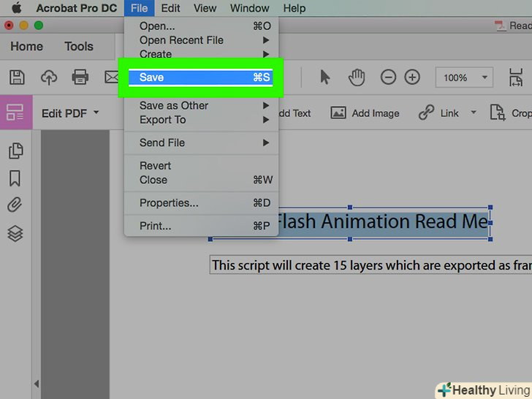The height and width of the screenshot is (399, 532).
Task: Click the red close window button
Action: (9, 26)
